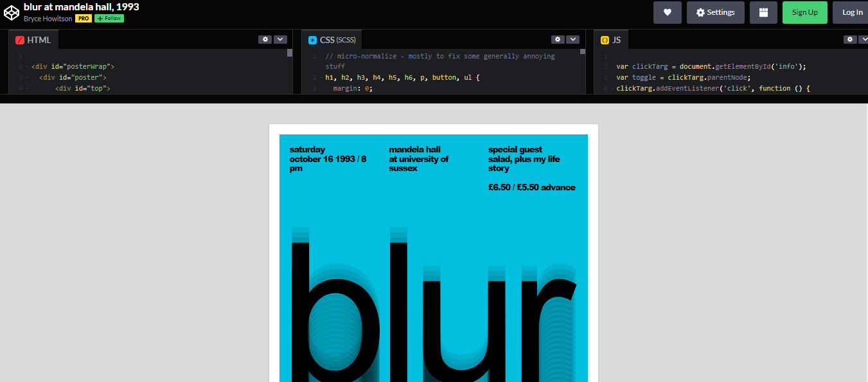The height and width of the screenshot is (382, 868).
Task: Click the PRO badge
Action: (x=84, y=19)
